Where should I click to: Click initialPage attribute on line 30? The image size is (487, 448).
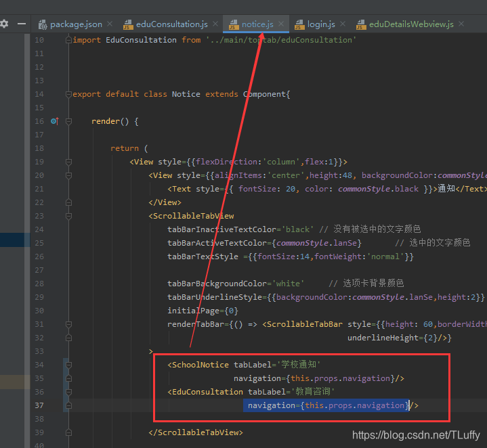point(194,311)
